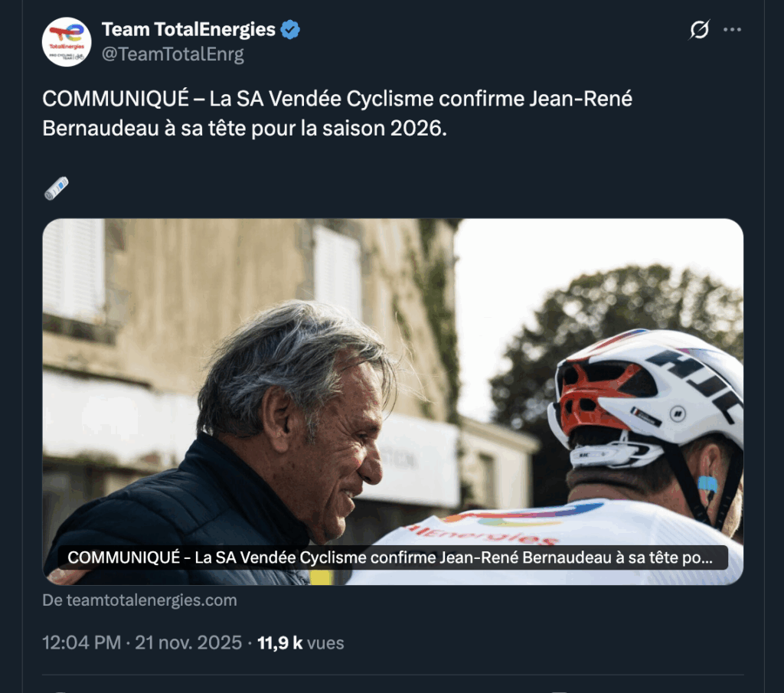The width and height of the screenshot is (784, 693).
Task: Click the blue verified badge
Action: point(290,30)
